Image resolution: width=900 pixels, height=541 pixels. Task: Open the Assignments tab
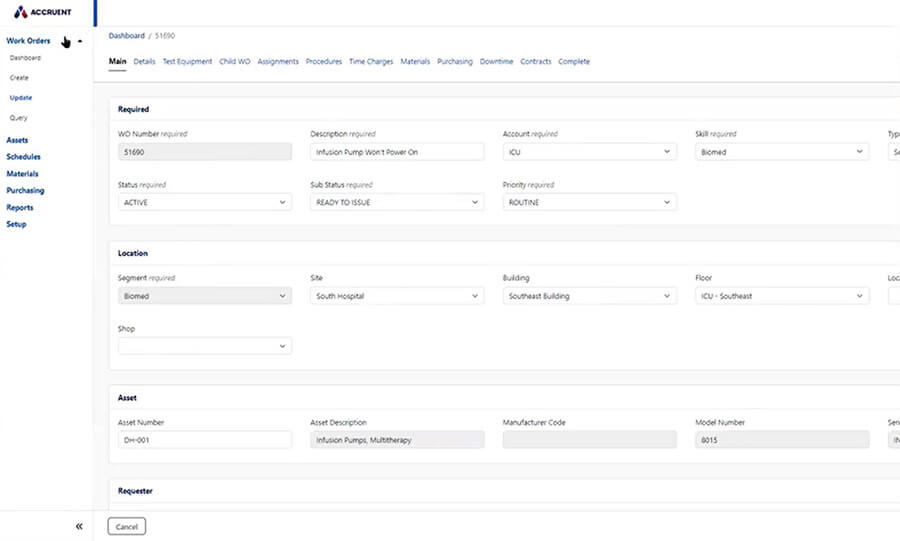pyautogui.click(x=278, y=61)
